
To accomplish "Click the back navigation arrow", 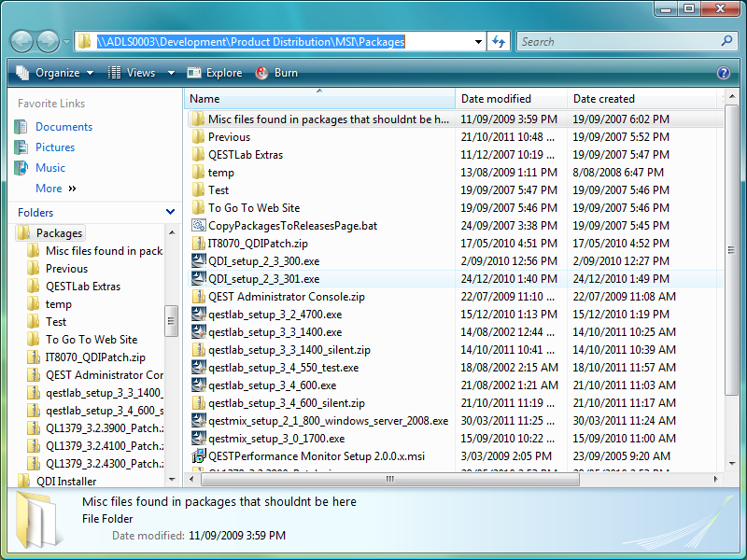I will pyautogui.click(x=21, y=41).
